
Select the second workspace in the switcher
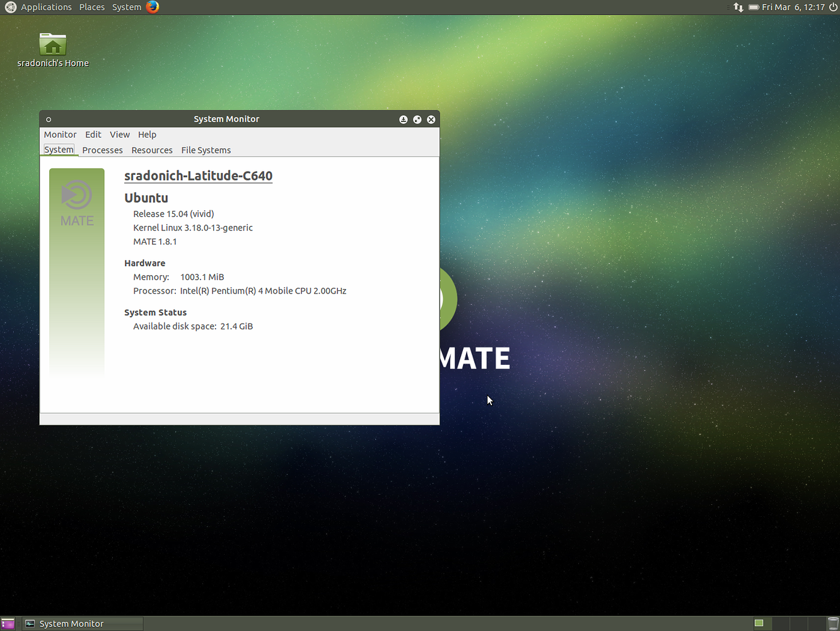pos(779,623)
